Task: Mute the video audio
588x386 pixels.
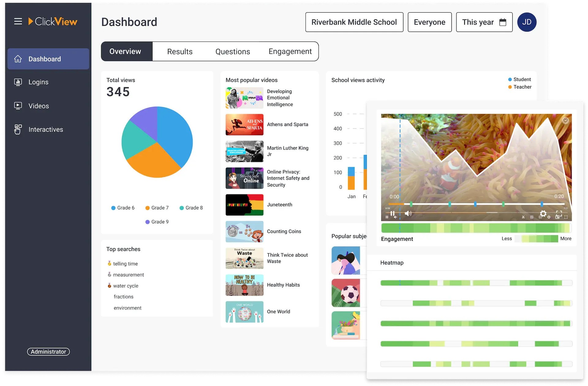Action: pos(408,213)
